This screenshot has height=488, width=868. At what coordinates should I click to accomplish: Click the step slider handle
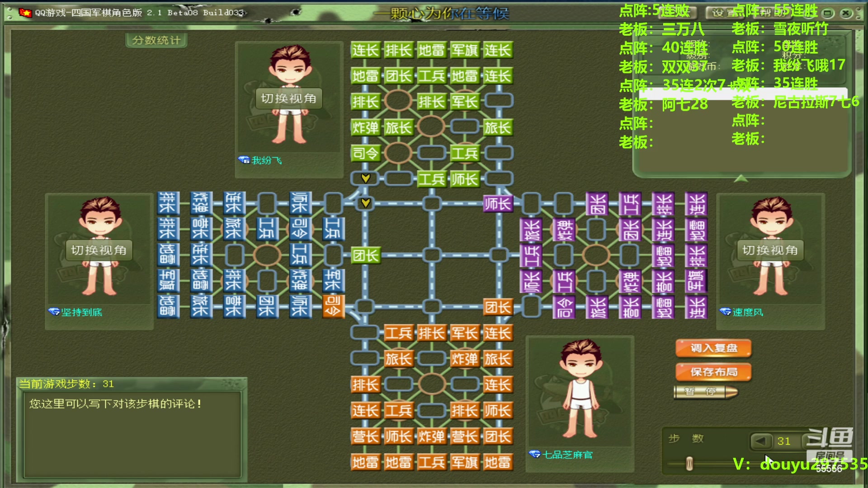click(x=689, y=464)
